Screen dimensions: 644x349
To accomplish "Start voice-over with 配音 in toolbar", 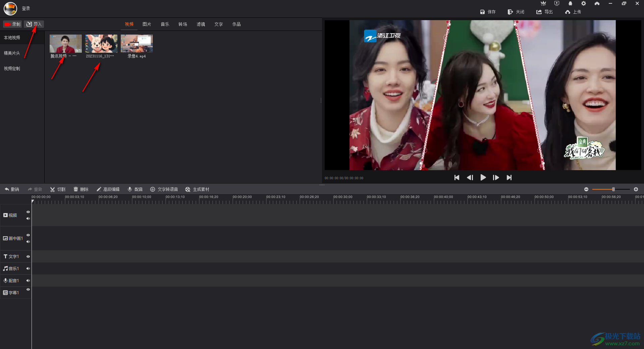I will point(135,189).
